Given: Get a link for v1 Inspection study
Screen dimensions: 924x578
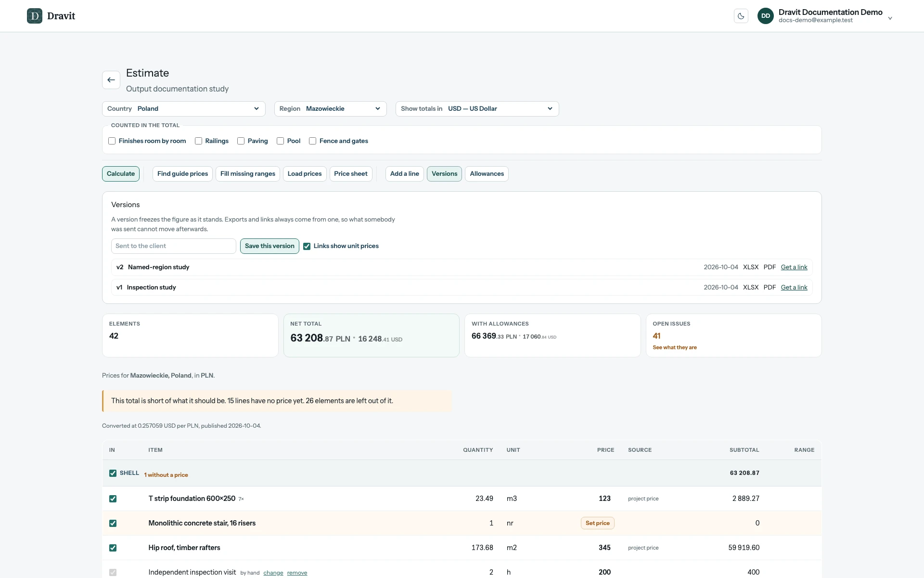Looking at the screenshot, I should click(x=794, y=288).
